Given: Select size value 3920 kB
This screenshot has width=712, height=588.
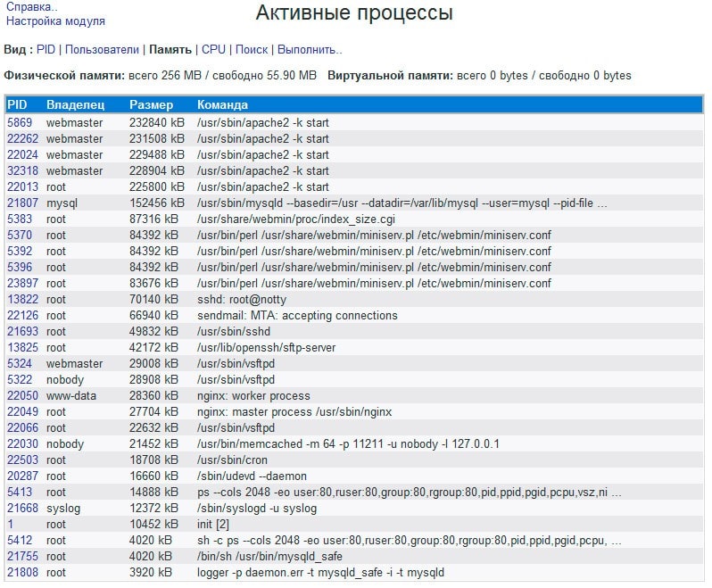Looking at the screenshot, I should [151, 572].
